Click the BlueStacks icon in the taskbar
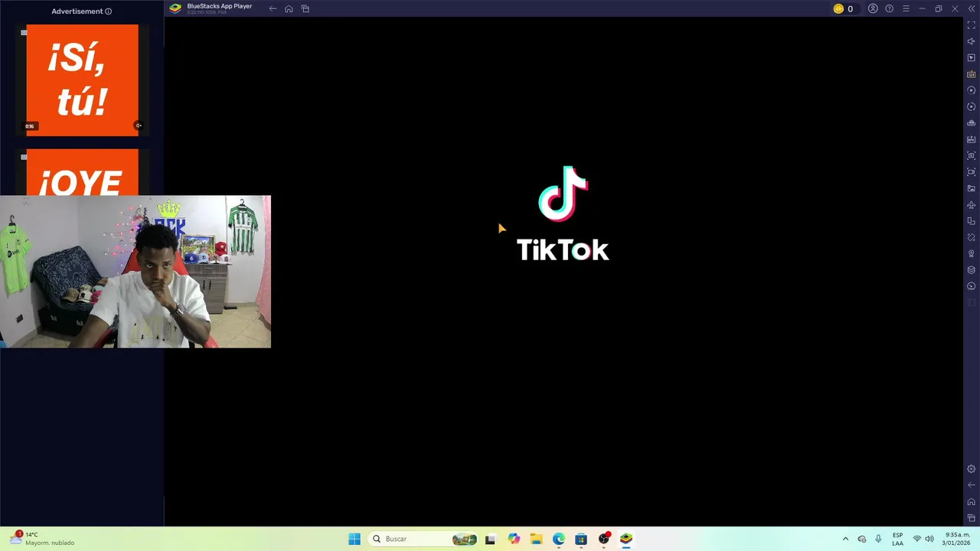The width and height of the screenshot is (980, 551). pos(626,539)
